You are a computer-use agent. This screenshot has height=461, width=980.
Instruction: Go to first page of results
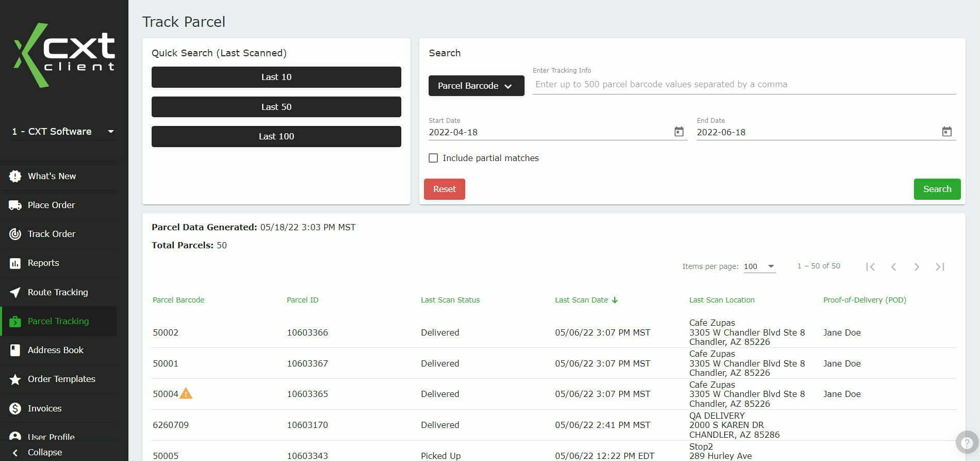click(x=870, y=267)
